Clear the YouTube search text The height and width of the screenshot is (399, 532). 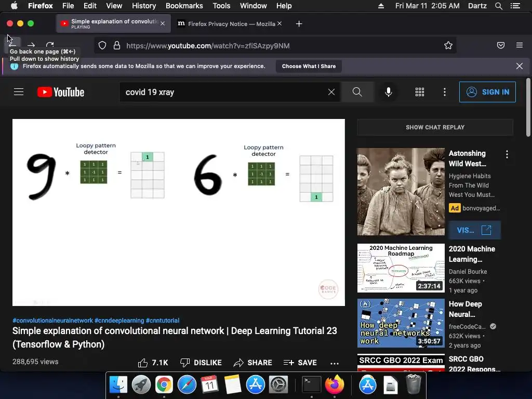tap(331, 92)
